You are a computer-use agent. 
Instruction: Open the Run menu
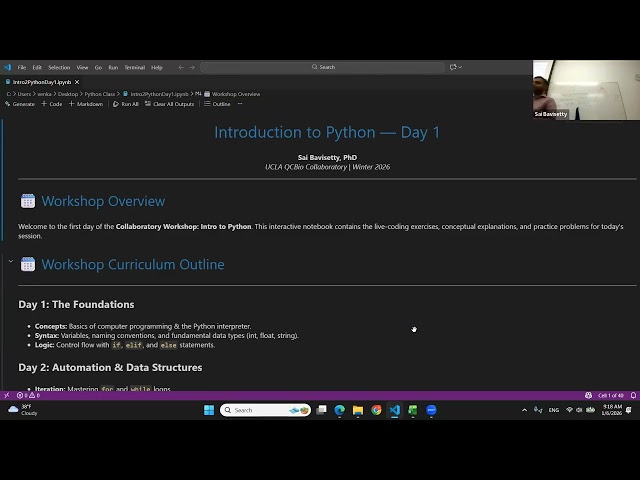[113, 67]
